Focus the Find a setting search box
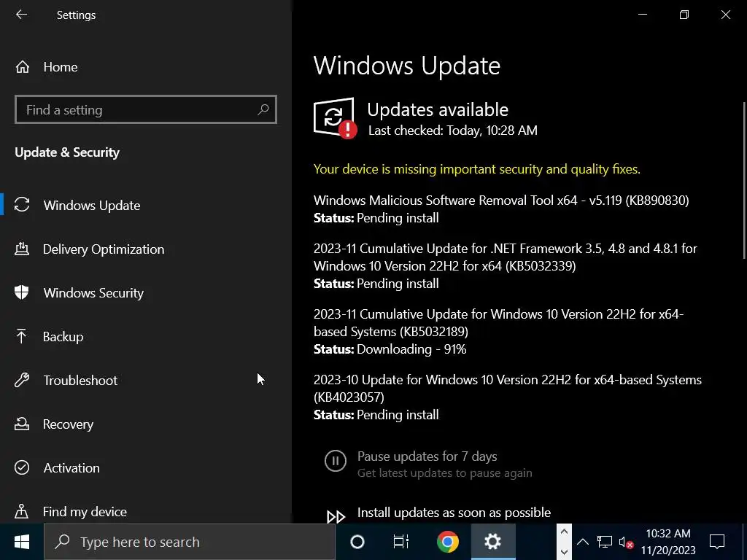The image size is (747, 560). [146, 109]
